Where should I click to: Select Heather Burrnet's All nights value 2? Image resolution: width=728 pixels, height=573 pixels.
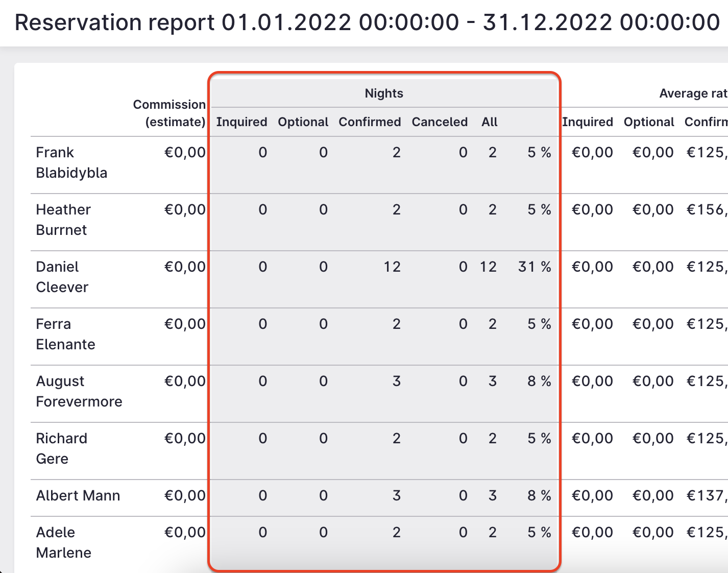pos(493,209)
